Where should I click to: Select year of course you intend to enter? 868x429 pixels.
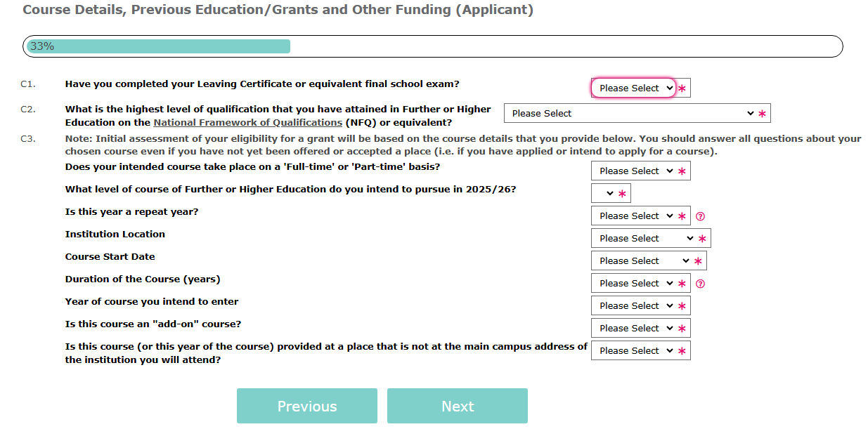[x=633, y=305]
